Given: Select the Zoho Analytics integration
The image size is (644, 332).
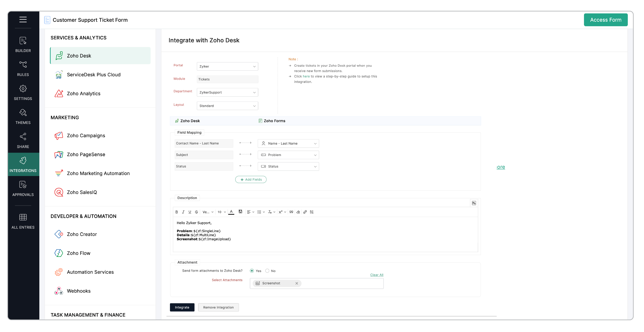Looking at the screenshot, I should click(84, 93).
